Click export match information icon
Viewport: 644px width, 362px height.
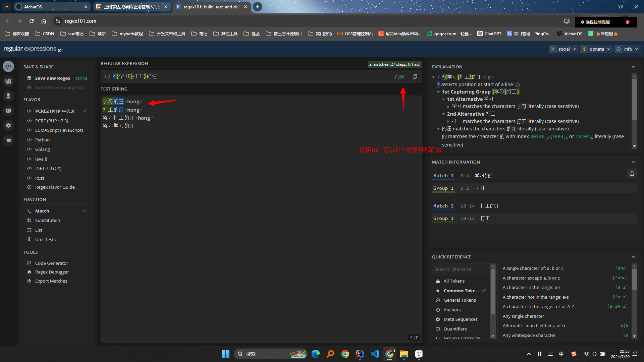632,174
